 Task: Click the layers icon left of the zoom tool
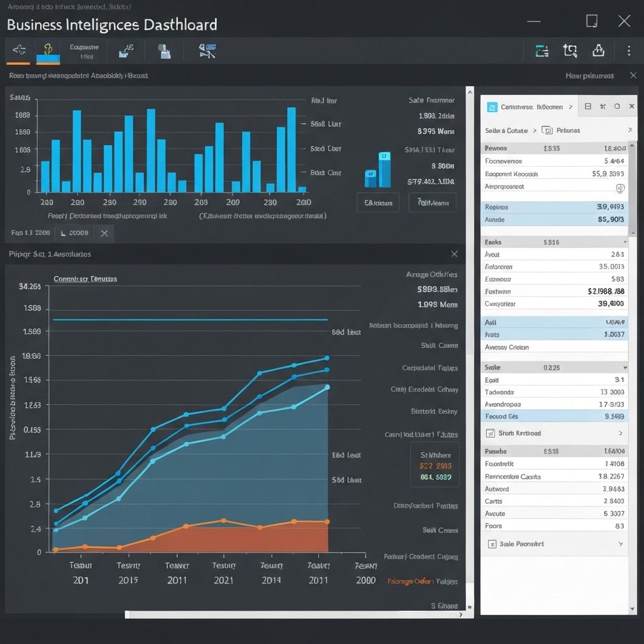[542, 51]
